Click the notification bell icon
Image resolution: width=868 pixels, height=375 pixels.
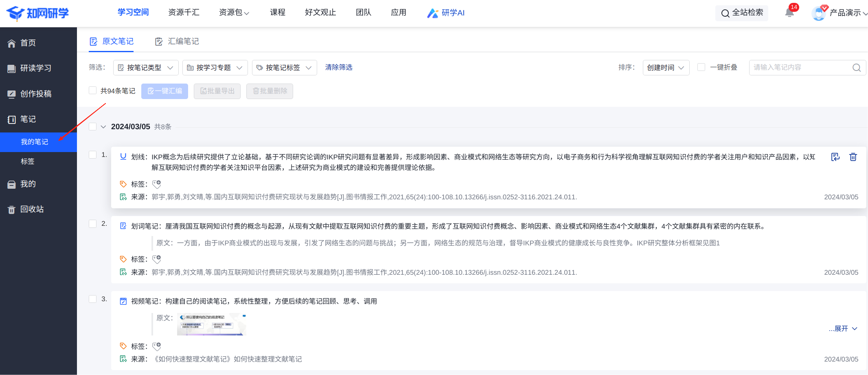coord(789,13)
